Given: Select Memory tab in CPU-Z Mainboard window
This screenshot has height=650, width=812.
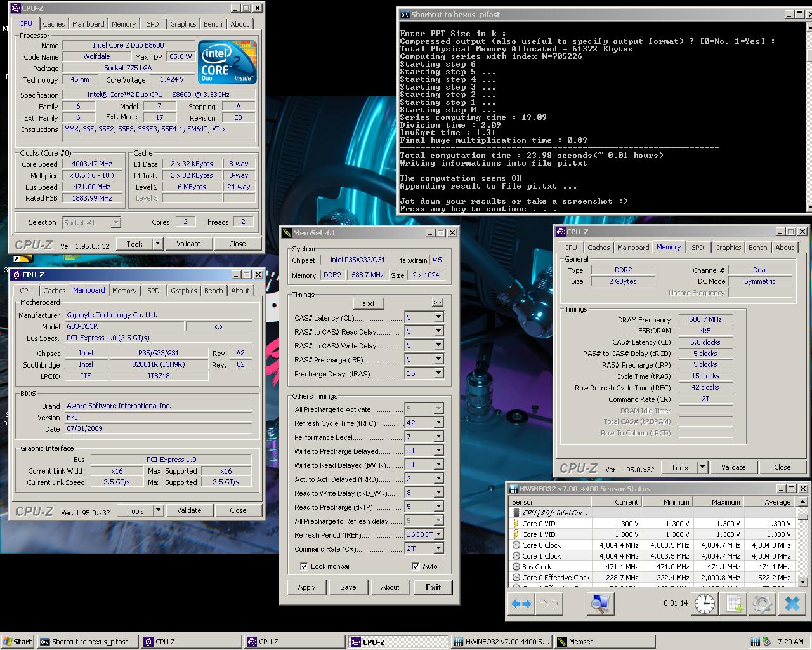Looking at the screenshot, I should [x=124, y=291].
